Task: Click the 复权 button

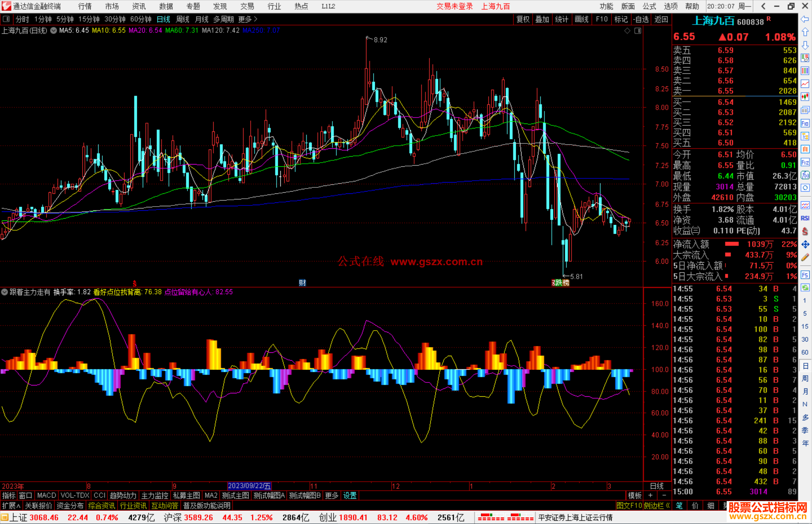Action: pyautogui.click(x=523, y=19)
